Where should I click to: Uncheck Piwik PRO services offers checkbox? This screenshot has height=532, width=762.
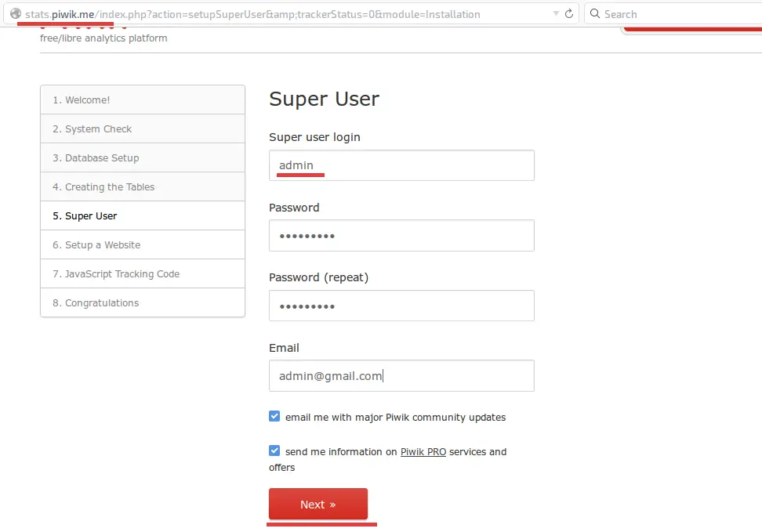point(274,451)
